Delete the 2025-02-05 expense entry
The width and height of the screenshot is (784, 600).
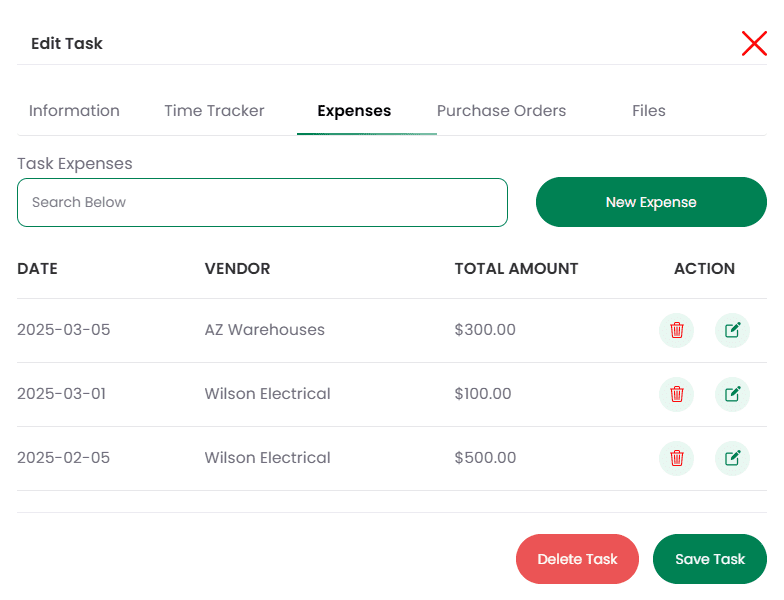point(676,458)
